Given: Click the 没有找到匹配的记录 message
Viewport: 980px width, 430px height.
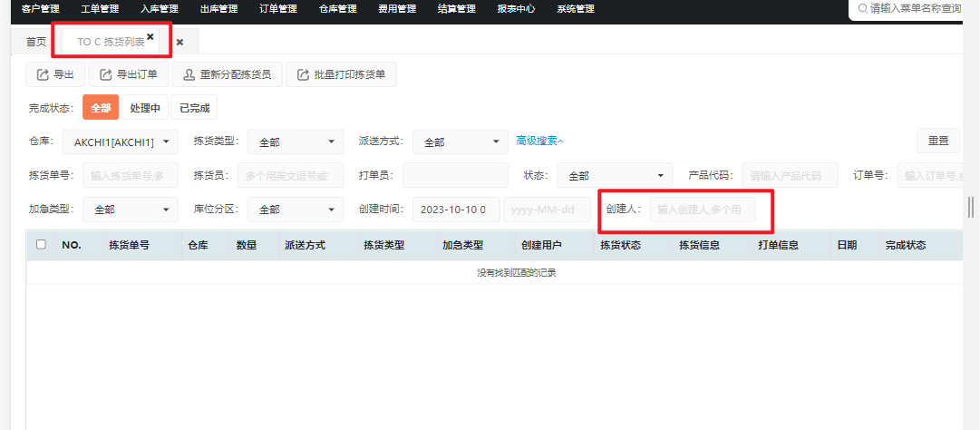Looking at the screenshot, I should [x=517, y=273].
